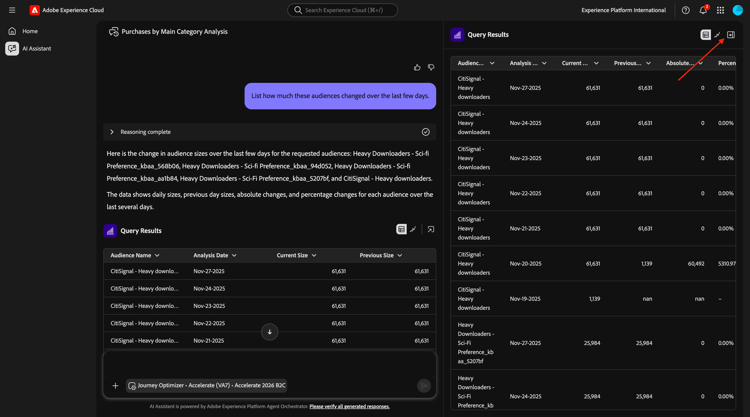
Task: Click the Query Results icon in chat
Action: pyautogui.click(x=110, y=230)
